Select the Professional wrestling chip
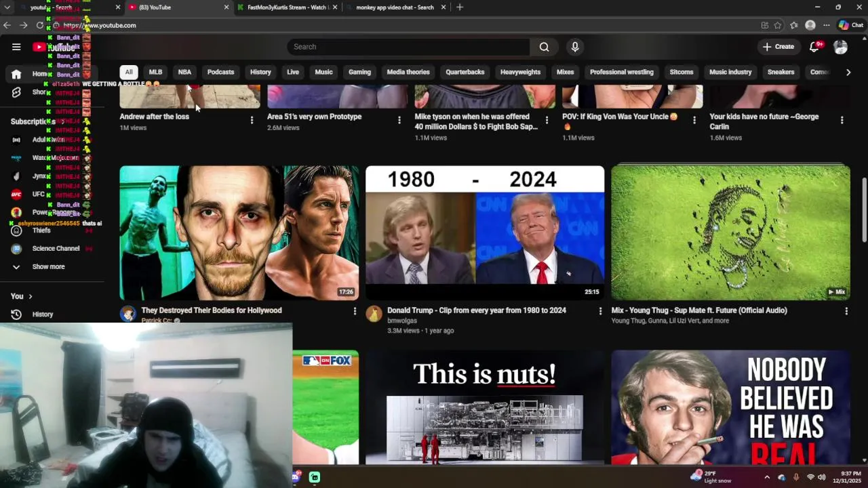This screenshot has height=488, width=868. pyautogui.click(x=622, y=72)
